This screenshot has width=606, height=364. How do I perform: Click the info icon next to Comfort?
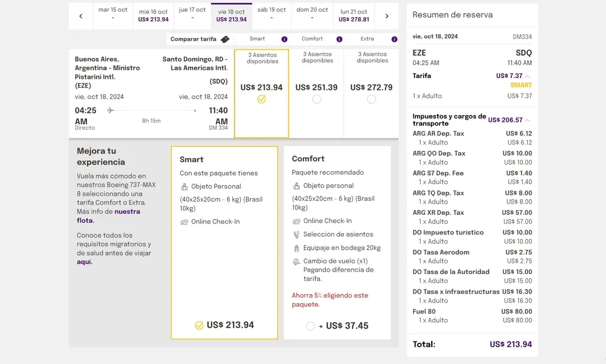(339, 39)
